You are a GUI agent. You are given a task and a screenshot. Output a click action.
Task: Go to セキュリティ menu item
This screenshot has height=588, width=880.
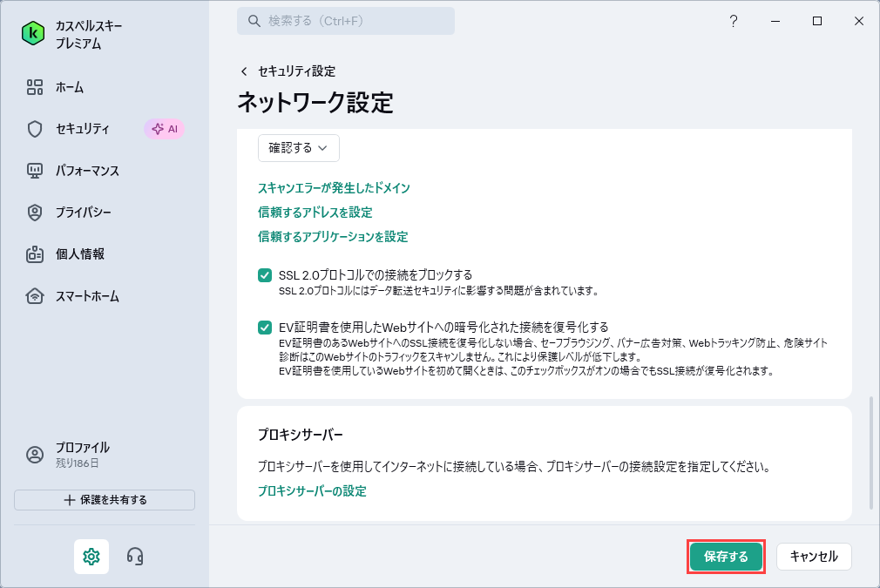pos(83,129)
